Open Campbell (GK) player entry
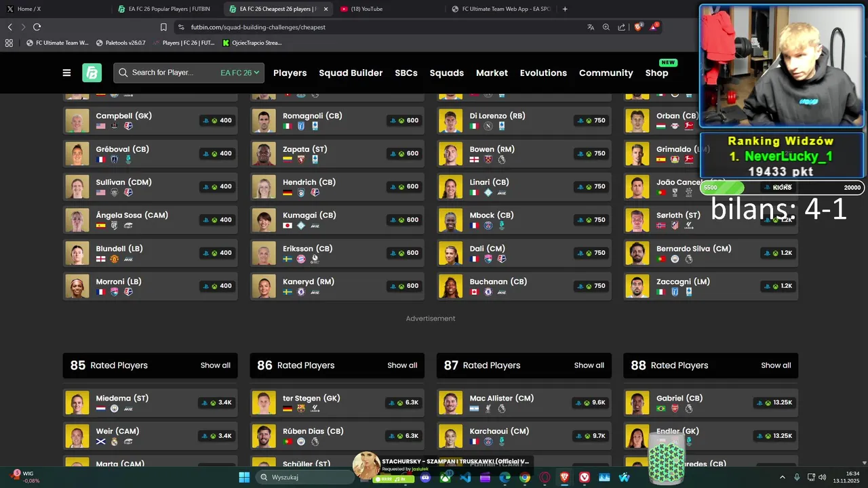This screenshot has width=868, height=488. click(151, 121)
